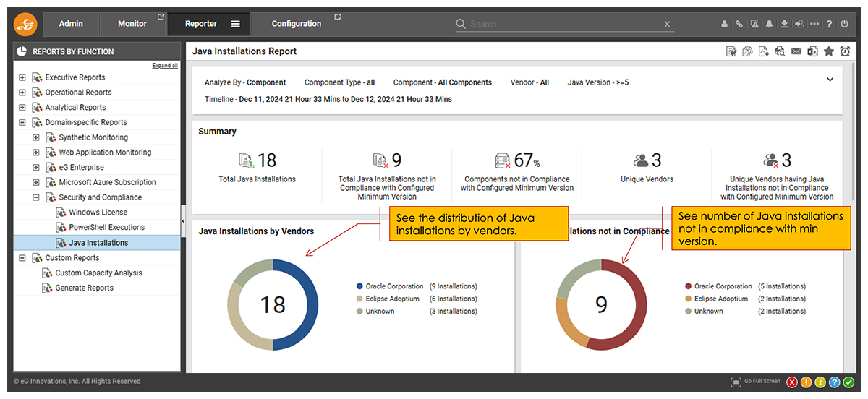Click the search magnifier icon
Screen dimensions: 868x399
pos(461,24)
